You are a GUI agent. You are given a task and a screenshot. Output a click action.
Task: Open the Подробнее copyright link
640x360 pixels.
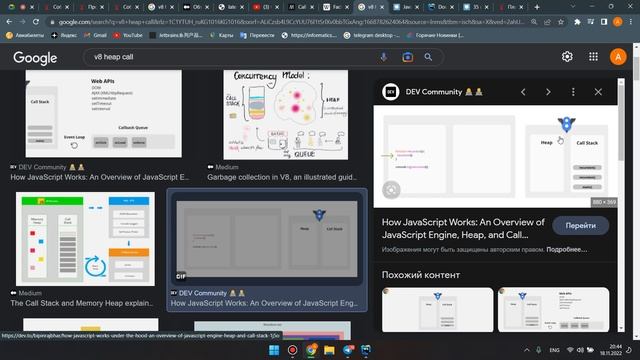pyautogui.click(x=567, y=249)
